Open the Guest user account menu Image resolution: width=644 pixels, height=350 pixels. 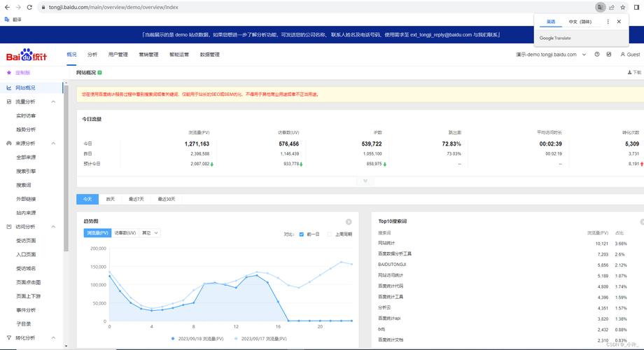pos(630,54)
